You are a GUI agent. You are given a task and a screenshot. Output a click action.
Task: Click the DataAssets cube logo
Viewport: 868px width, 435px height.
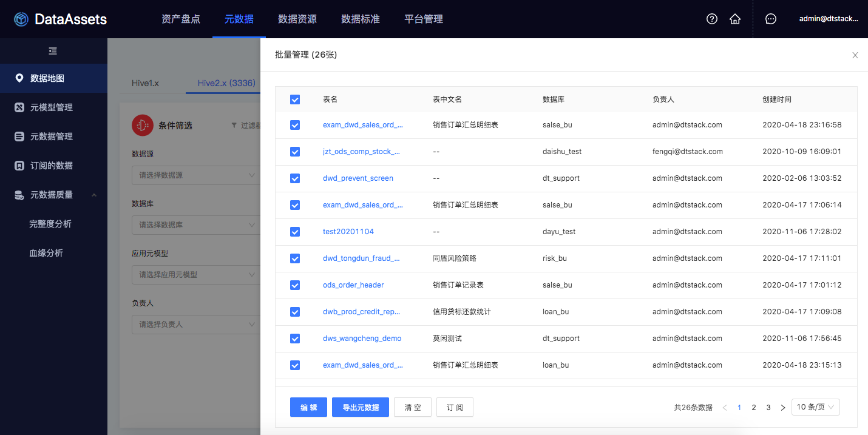[x=21, y=19]
